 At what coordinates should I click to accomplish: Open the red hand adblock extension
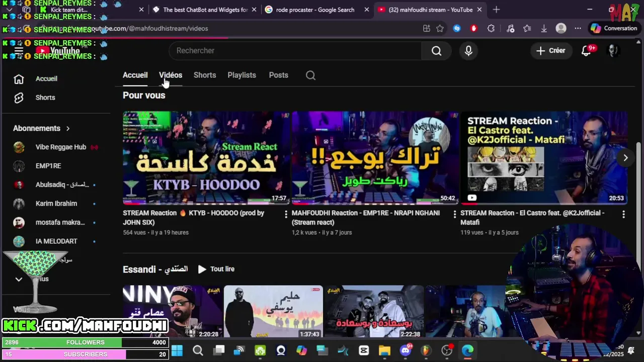[x=473, y=29]
